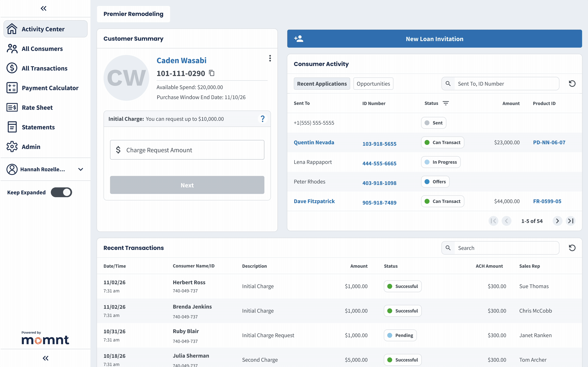Screen dimensions: 588x367
Task: Start a New Loan Invitation
Action: [434, 39]
